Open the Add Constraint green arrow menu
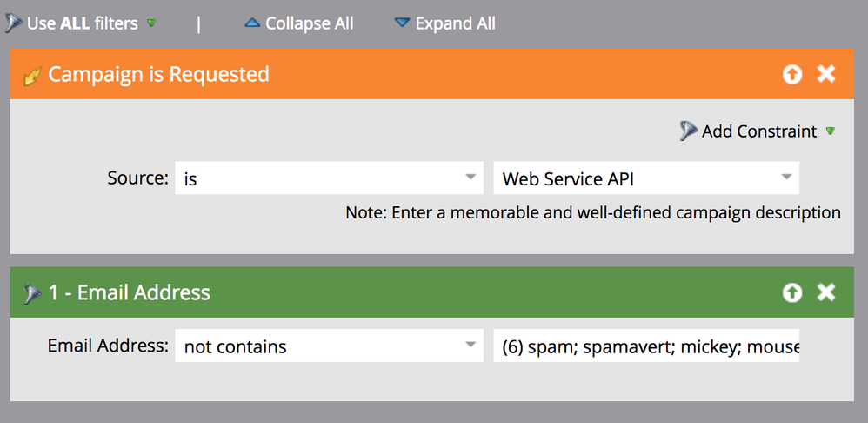 click(830, 131)
